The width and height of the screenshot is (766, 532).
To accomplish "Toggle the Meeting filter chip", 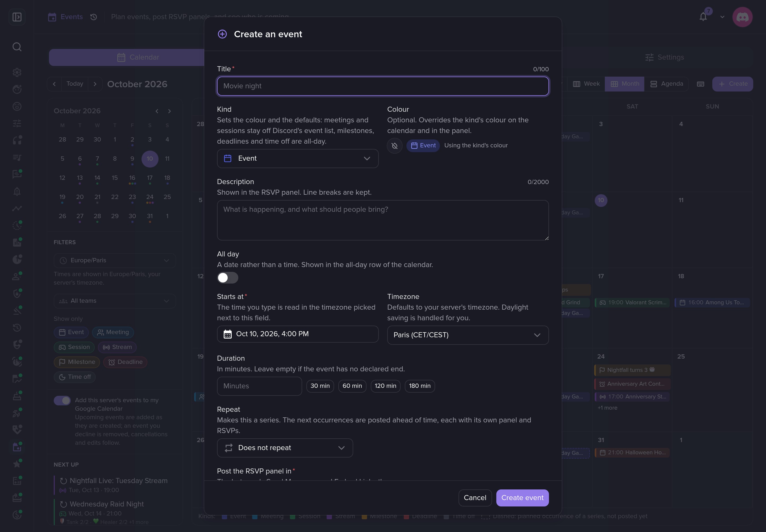I will point(113,332).
